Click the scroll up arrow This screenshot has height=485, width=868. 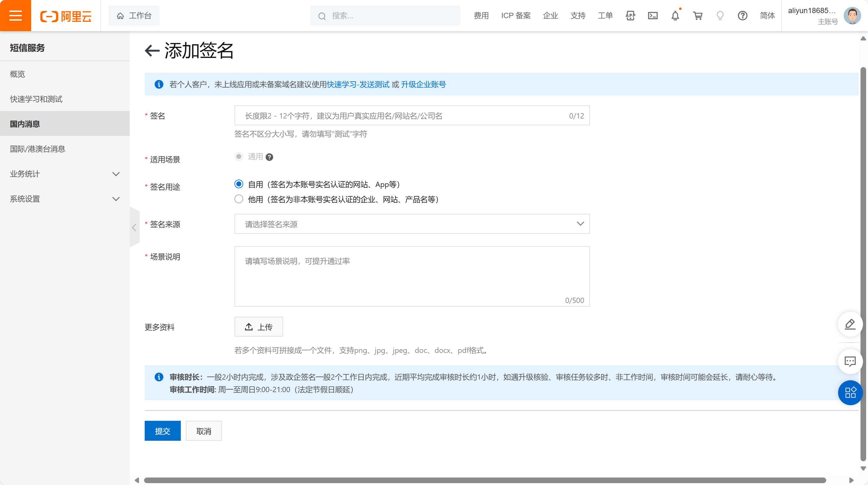[x=863, y=38]
